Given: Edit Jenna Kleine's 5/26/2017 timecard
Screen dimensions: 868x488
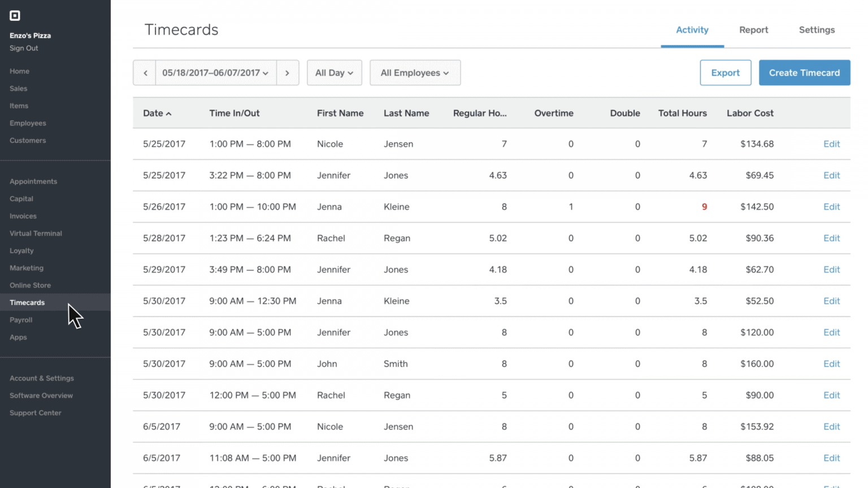Looking at the screenshot, I should (x=831, y=207).
